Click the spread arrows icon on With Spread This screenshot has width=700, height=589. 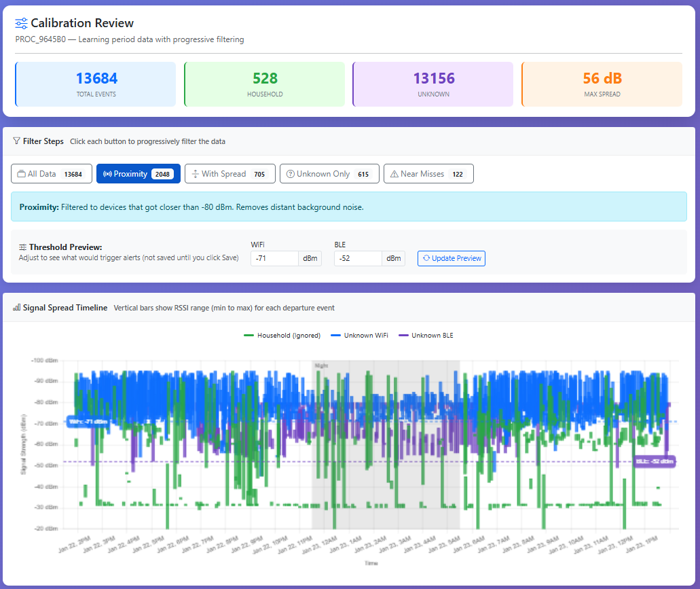194,173
